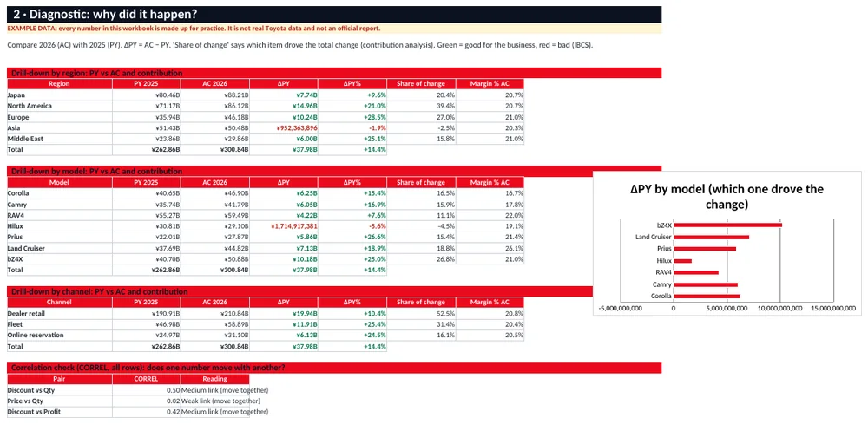Click the '2 · Diagnostic: why did it happen?' title

coord(334,15)
